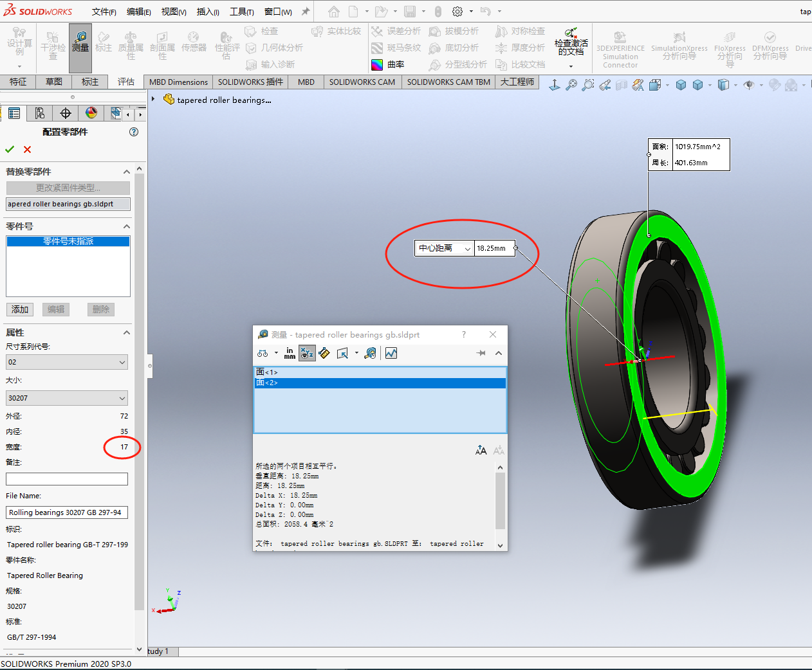The image size is (812, 670).
Task: Click Zoom to Fit magnifier icon
Action: pyautogui.click(x=571, y=85)
